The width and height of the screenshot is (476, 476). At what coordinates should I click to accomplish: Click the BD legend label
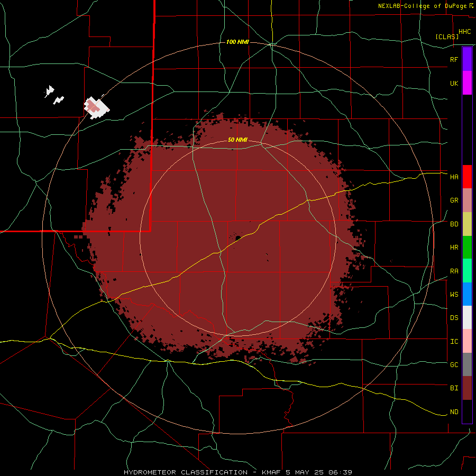coord(454,224)
